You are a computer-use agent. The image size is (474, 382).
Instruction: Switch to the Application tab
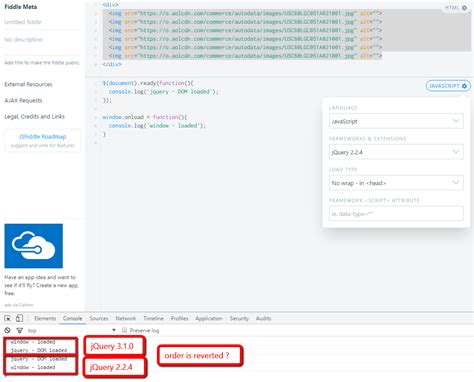coord(209,318)
